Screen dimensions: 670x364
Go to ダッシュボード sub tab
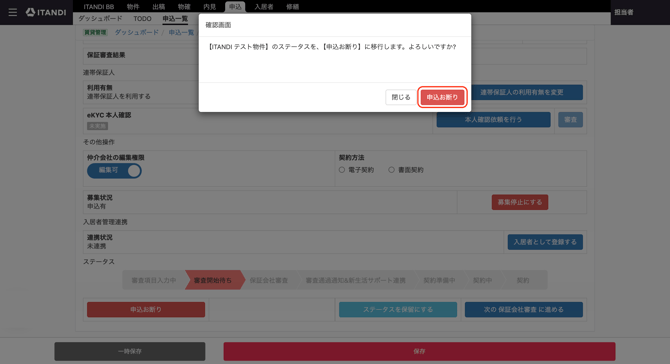pos(100,19)
